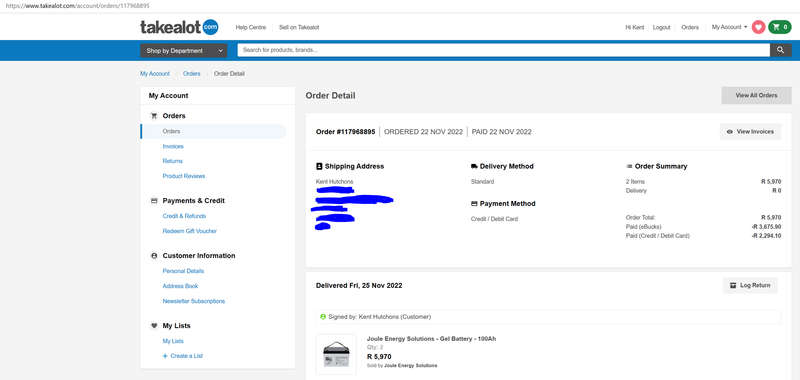Click the Orders section cart icon
The width and height of the screenshot is (800, 380).
point(154,116)
